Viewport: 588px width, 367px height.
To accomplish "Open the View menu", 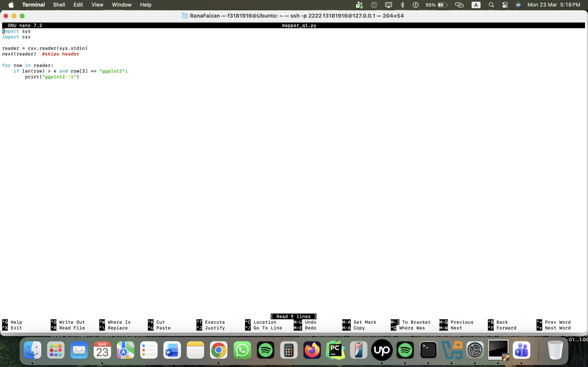I will pos(97,5).
